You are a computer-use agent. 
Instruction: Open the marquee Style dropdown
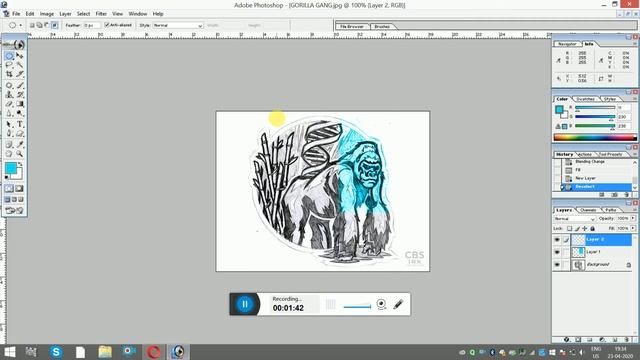tap(178, 25)
